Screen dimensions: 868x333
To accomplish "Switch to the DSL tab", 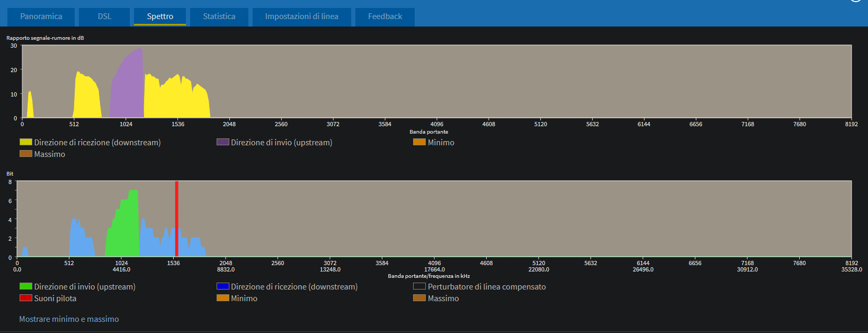I will [x=104, y=16].
